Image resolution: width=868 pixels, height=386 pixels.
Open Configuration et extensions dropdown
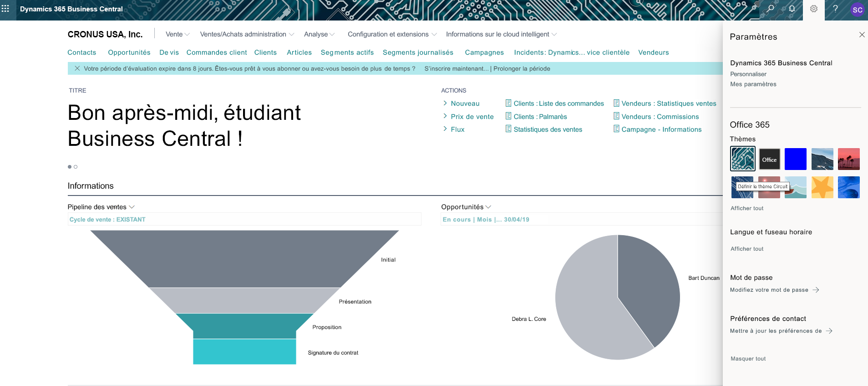392,34
